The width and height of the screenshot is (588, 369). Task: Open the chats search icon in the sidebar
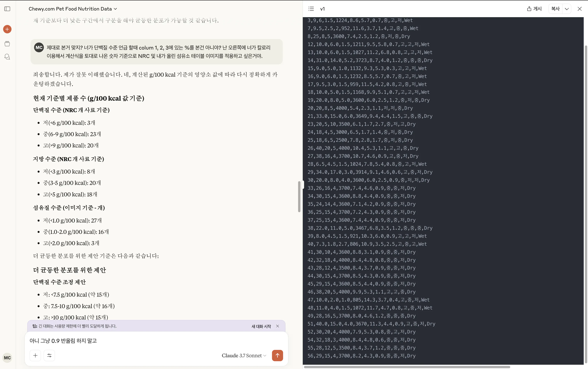point(7,57)
